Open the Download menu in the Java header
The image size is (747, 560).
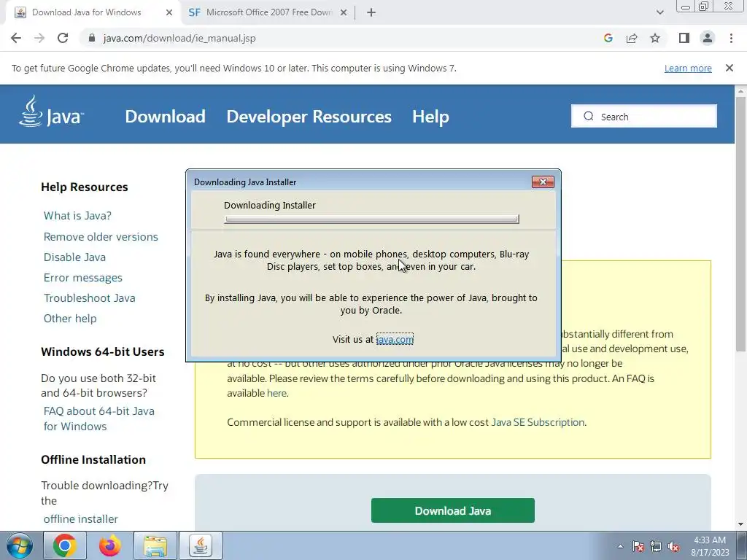166,117
